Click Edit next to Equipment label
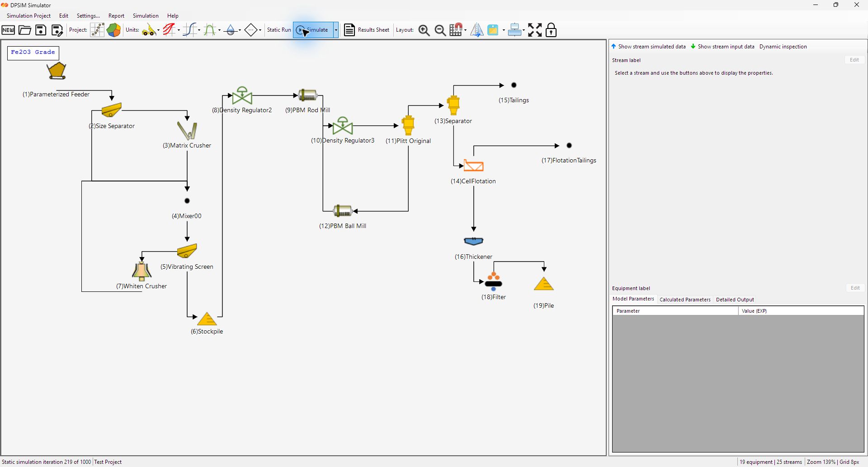The height and width of the screenshot is (467, 868). click(x=855, y=288)
